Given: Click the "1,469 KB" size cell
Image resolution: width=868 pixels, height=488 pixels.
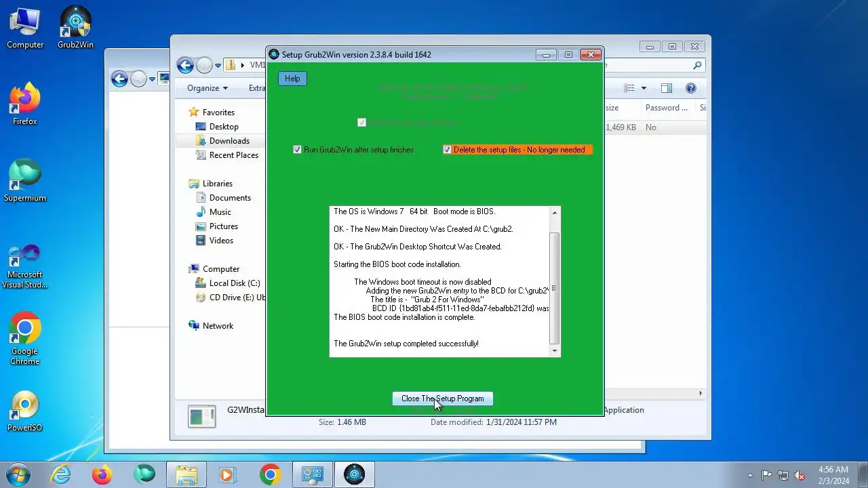Looking at the screenshot, I should tap(620, 127).
